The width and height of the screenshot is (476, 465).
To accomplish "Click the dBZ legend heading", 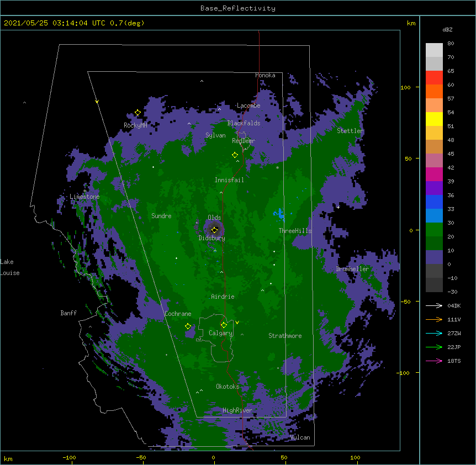I will [447, 29].
